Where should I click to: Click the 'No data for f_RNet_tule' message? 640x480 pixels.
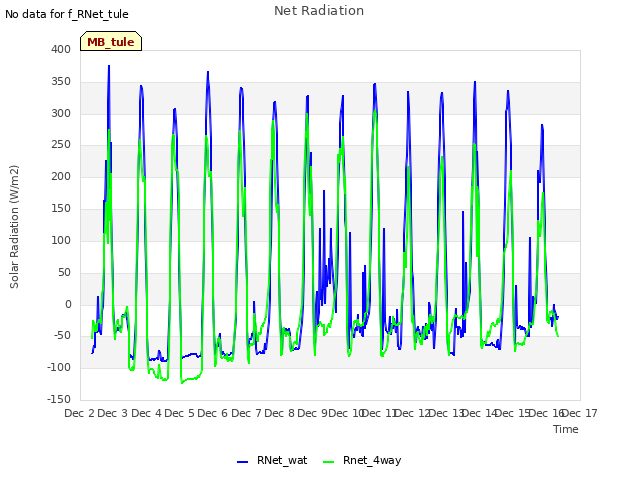(67, 14)
